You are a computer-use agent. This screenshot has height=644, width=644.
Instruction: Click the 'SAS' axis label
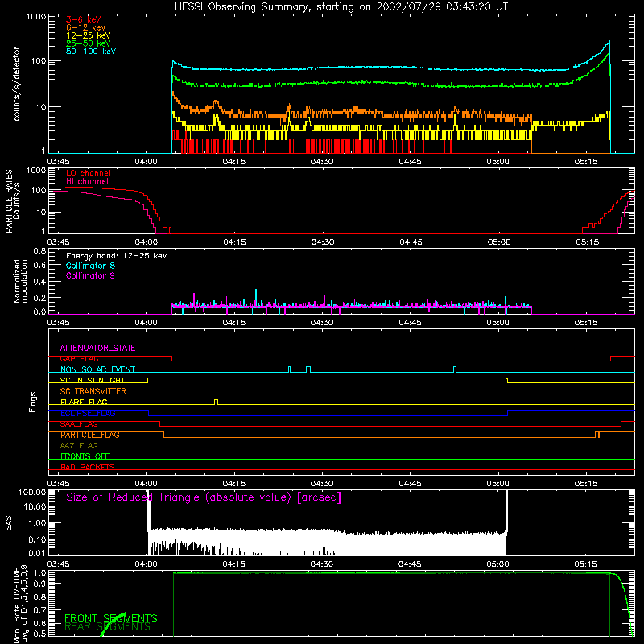pos(9,523)
